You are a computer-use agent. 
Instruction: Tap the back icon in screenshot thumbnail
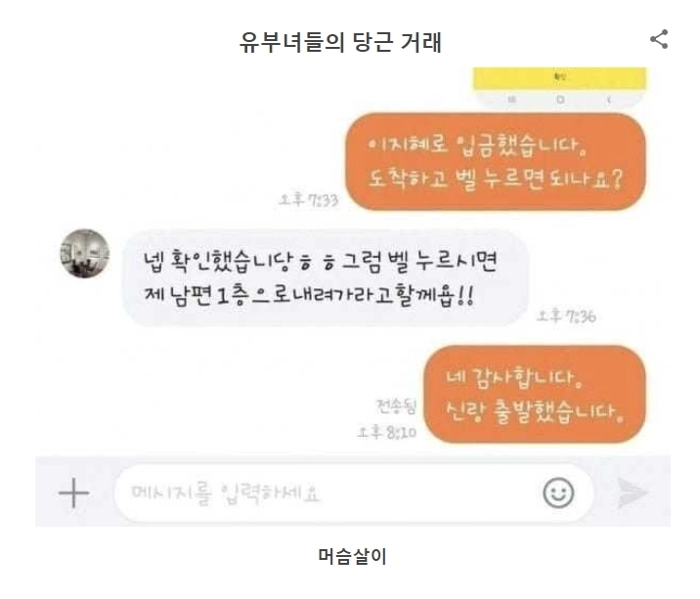click(608, 100)
